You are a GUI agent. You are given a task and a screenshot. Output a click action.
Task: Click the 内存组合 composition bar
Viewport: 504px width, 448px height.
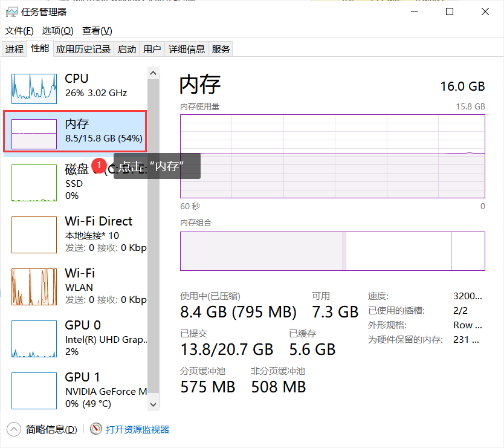(333, 251)
